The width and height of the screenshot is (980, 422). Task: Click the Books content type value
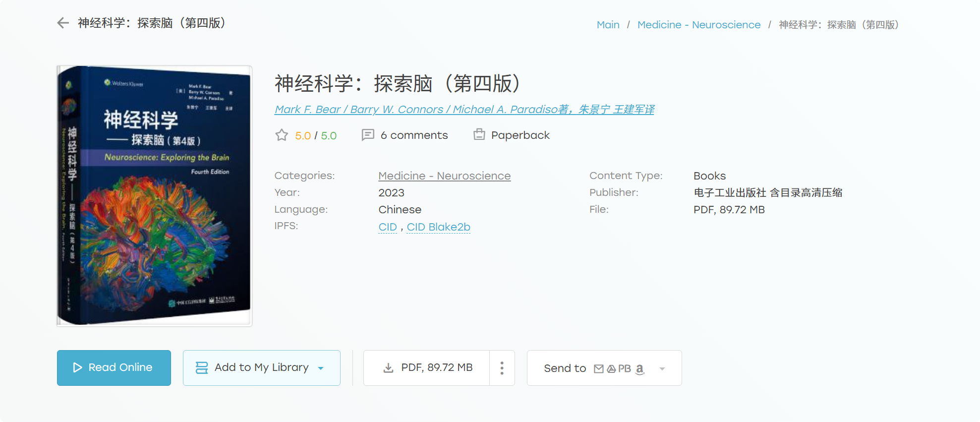[x=710, y=176]
